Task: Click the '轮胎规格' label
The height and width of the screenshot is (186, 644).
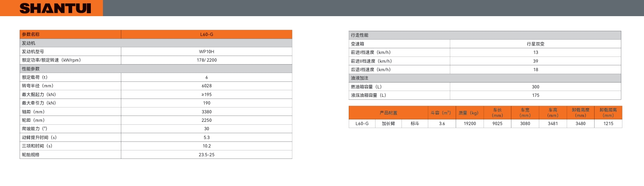Action: click(x=31, y=155)
